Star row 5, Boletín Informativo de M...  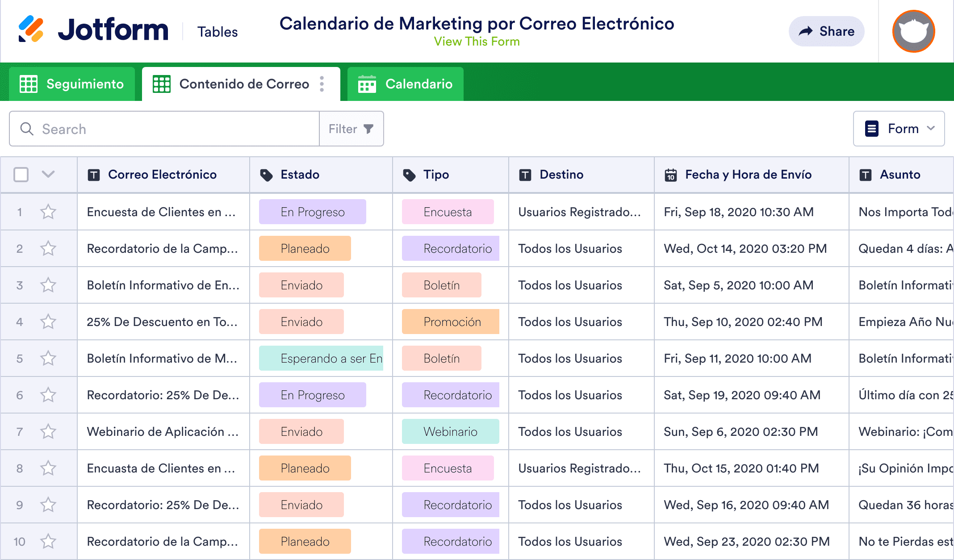pyautogui.click(x=48, y=358)
